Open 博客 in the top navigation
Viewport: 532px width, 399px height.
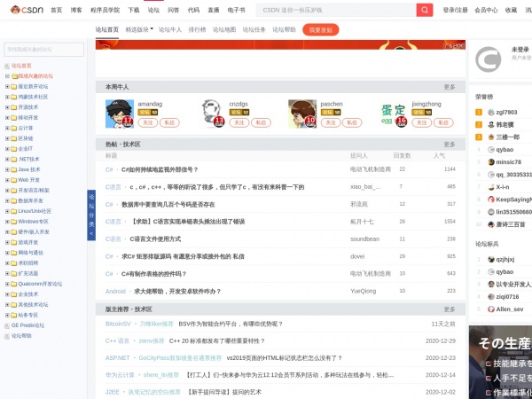[76, 10]
